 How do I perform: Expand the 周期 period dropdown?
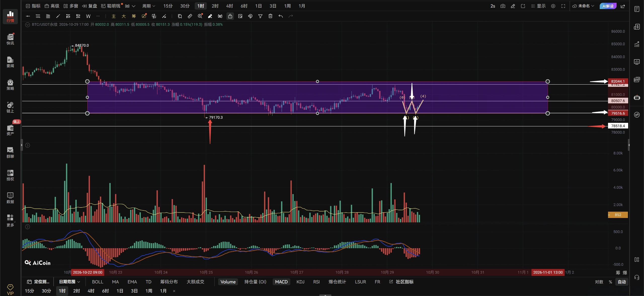(149, 6)
